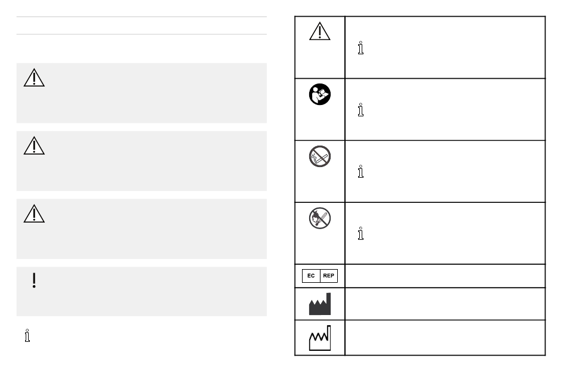
Task: Click the info icon in the no open flame row
Action: click(x=360, y=234)
